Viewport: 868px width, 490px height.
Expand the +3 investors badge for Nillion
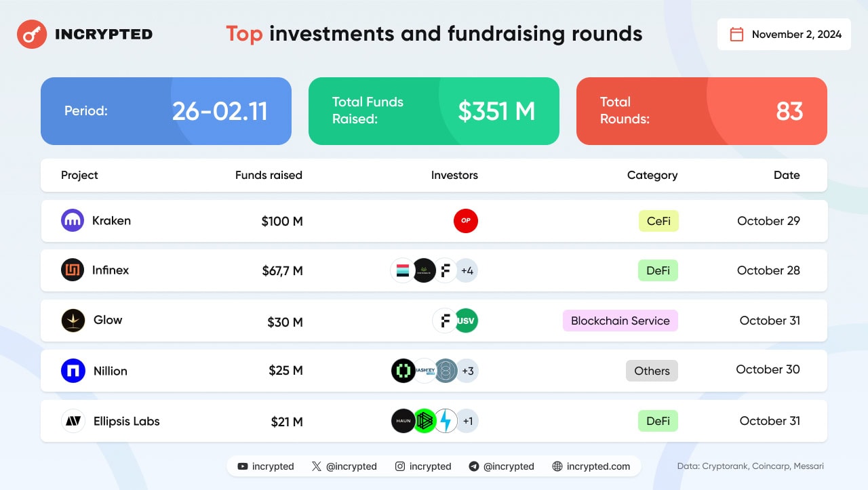point(467,371)
